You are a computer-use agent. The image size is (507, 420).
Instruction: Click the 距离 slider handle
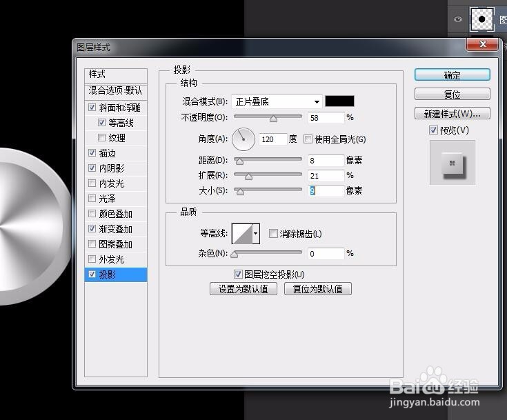[239, 161]
